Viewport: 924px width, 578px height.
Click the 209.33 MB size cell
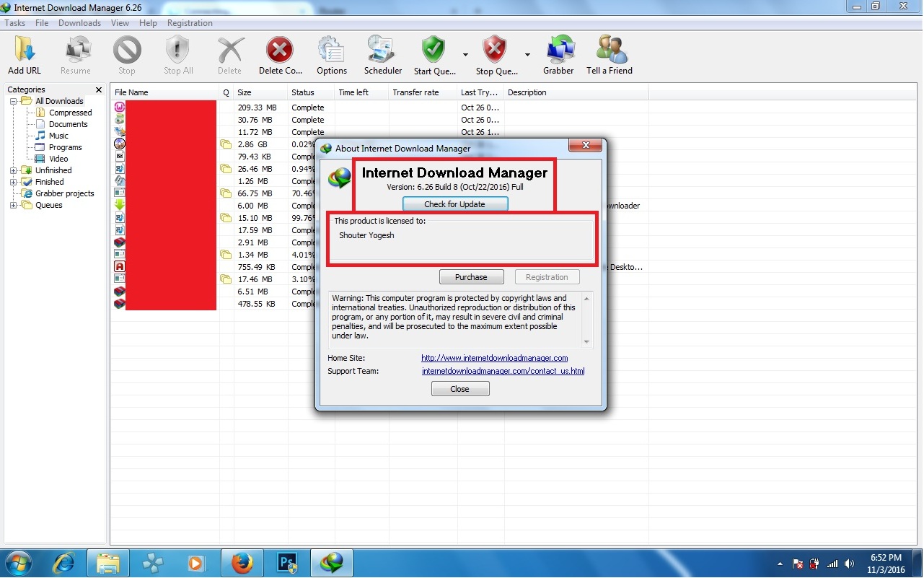(x=257, y=108)
